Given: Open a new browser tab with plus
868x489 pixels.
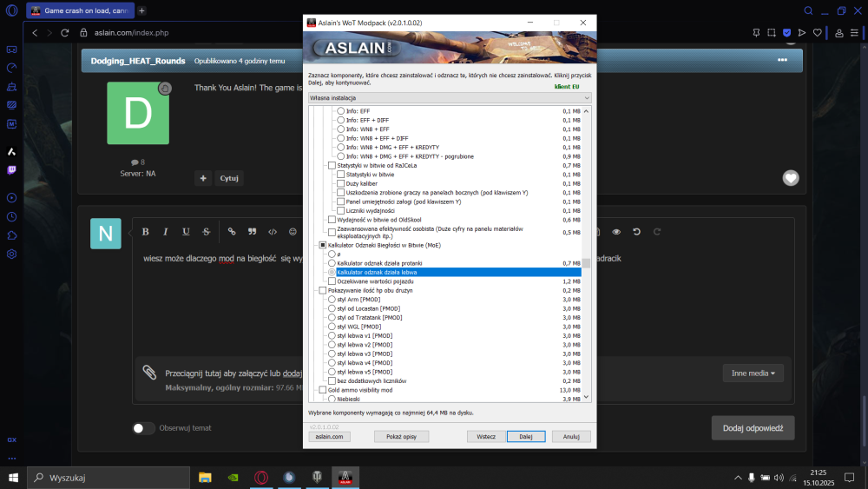Looking at the screenshot, I should 141,10.
